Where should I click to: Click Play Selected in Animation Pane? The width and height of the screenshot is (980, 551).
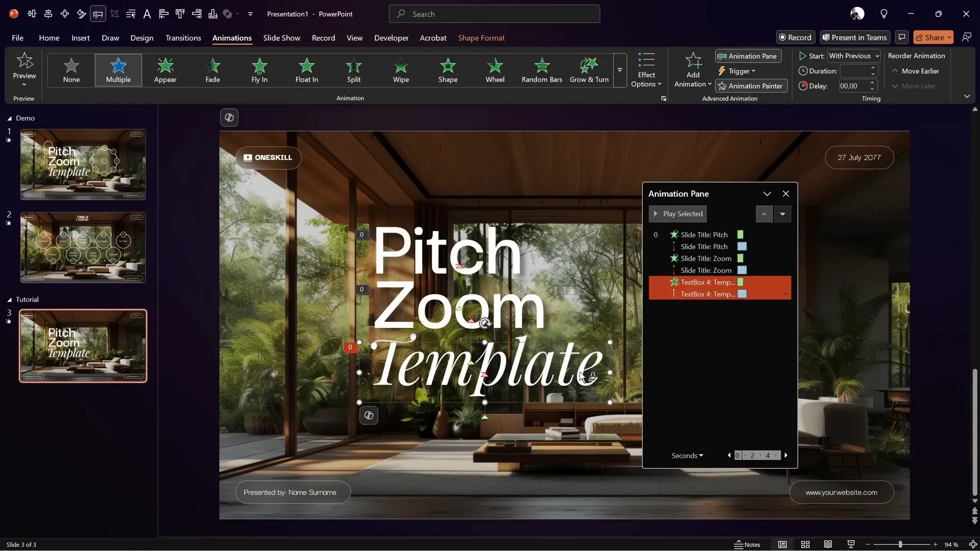coord(677,214)
